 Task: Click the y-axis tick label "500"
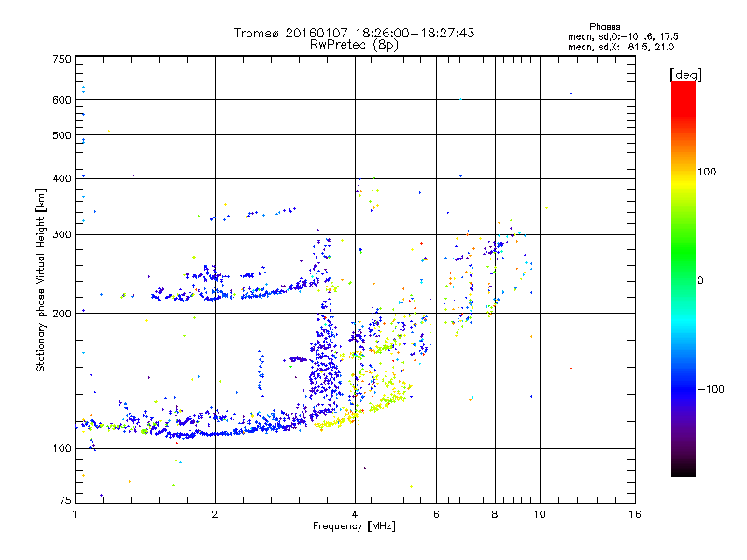click(x=62, y=135)
